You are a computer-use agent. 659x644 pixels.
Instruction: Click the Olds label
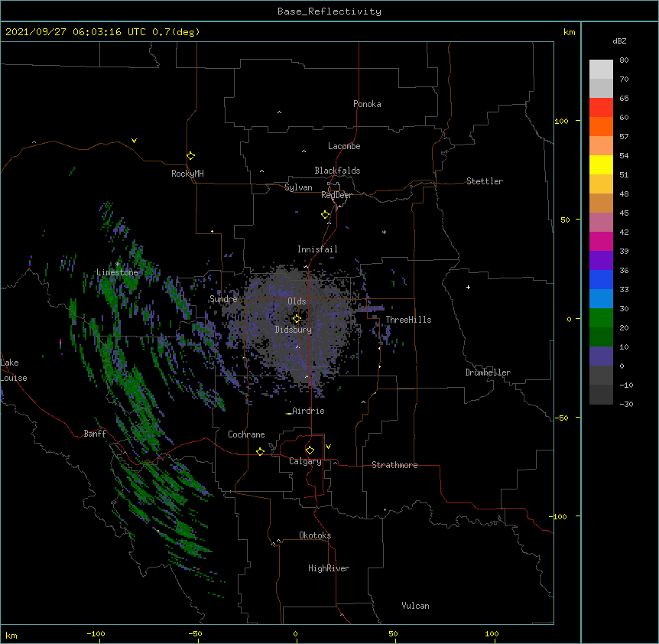[x=297, y=301]
